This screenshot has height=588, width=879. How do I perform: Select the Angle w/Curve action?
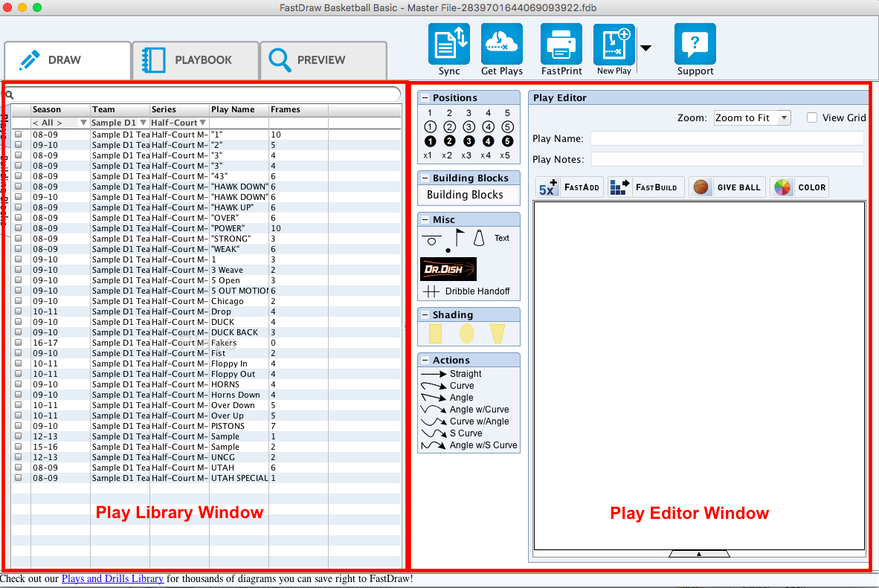[x=466, y=409]
